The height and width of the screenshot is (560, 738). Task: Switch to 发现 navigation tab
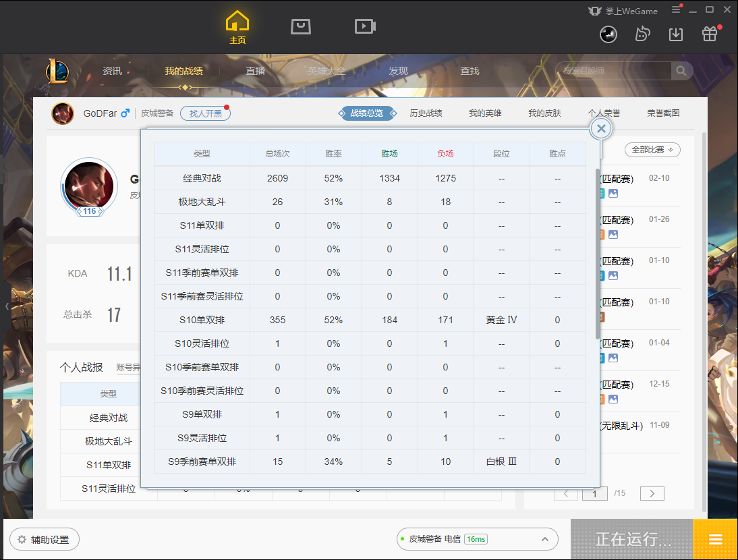[x=398, y=71]
